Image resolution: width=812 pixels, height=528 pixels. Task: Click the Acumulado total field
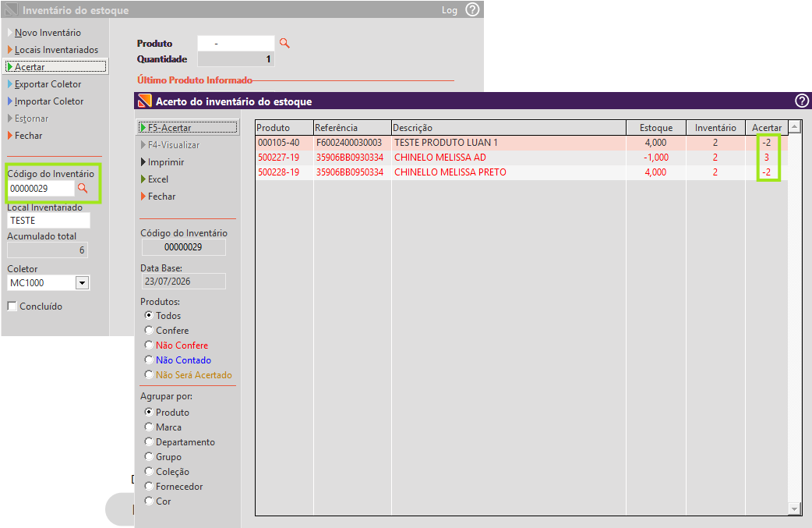click(x=47, y=250)
